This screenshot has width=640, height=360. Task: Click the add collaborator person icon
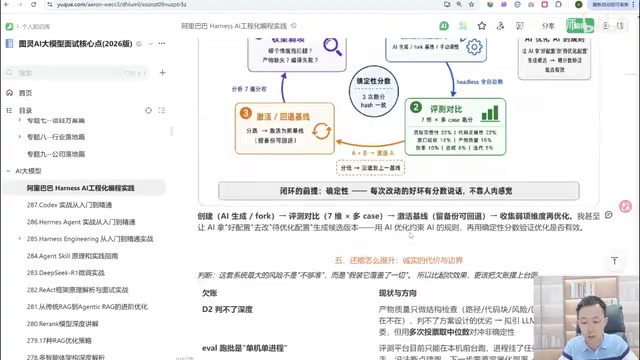(500, 26)
